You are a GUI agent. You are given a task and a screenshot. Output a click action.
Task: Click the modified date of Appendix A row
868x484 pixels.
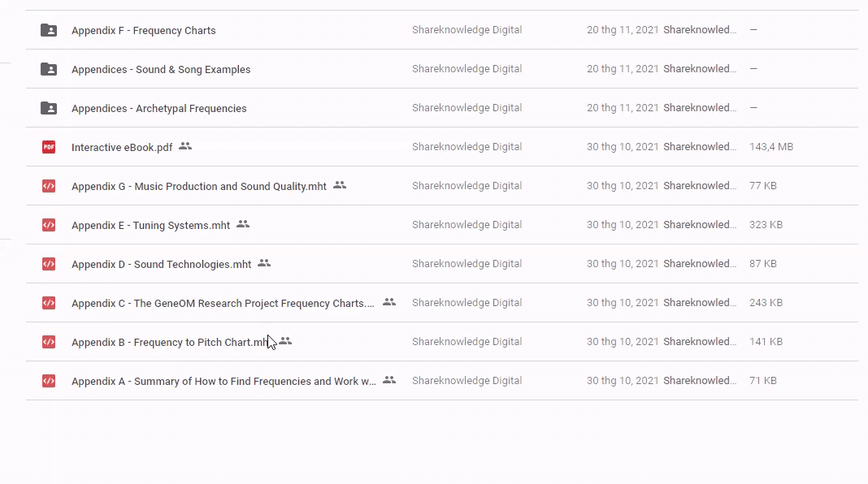(x=623, y=381)
